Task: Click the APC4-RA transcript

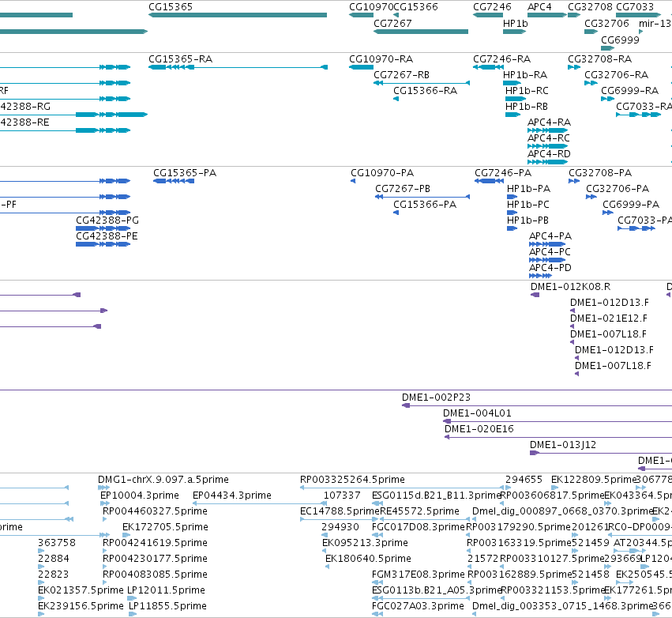Action: (x=548, y=130)
